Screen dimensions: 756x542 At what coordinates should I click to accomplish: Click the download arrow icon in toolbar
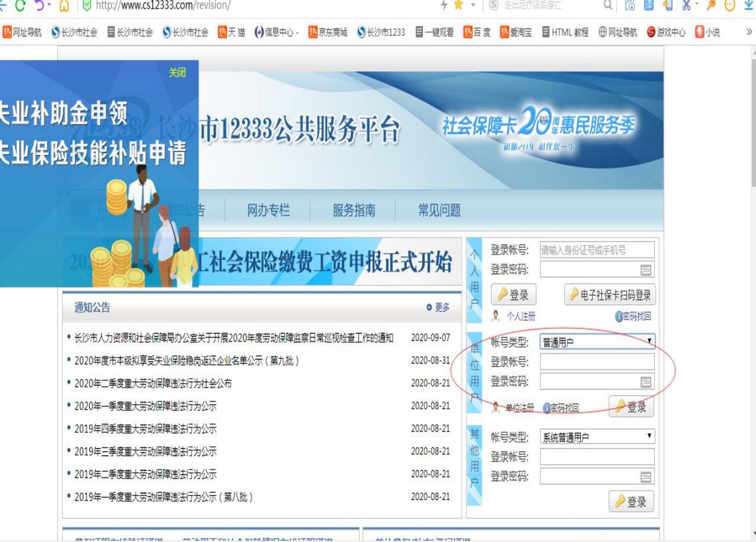pyautogui.click(x=748, y=6)
